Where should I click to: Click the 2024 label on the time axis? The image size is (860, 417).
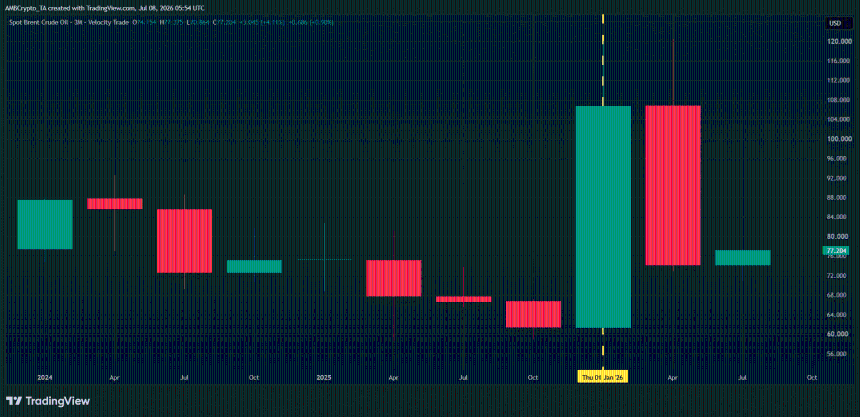coord(45,377)
